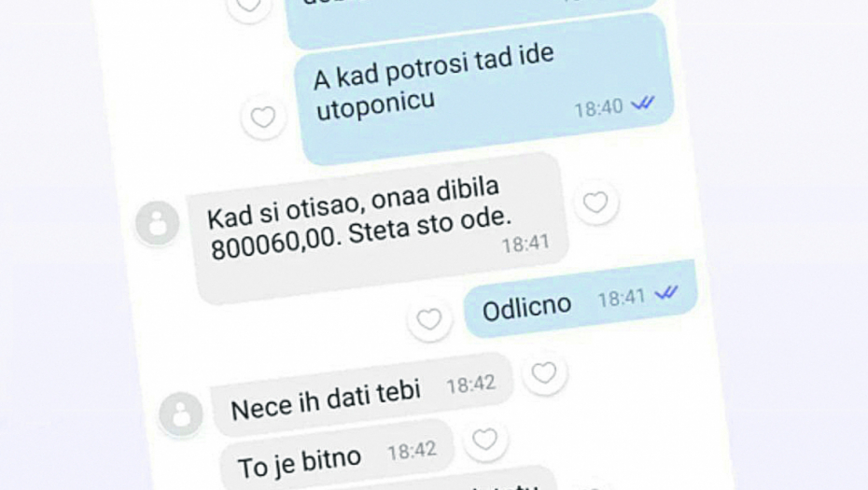Image resolution: width=868 pixels, height=490 pixels.
Task: Tap the 18:42 timestamp beside "Nece ih dati tebi"
Action: 470,385
